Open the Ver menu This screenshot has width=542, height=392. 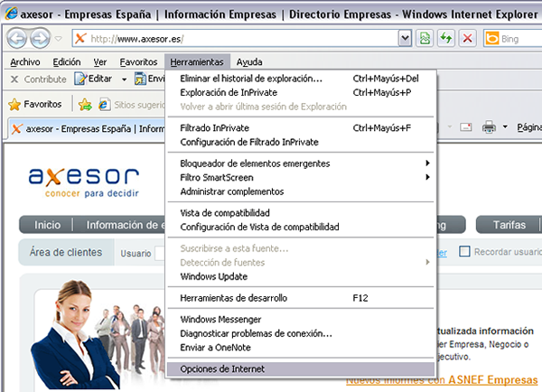[100, 62]
